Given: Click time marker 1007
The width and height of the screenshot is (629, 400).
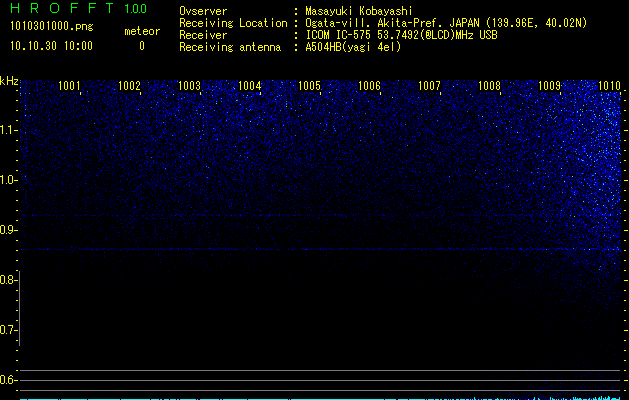Looking at the screenshot, I should [x=429, y=85].
